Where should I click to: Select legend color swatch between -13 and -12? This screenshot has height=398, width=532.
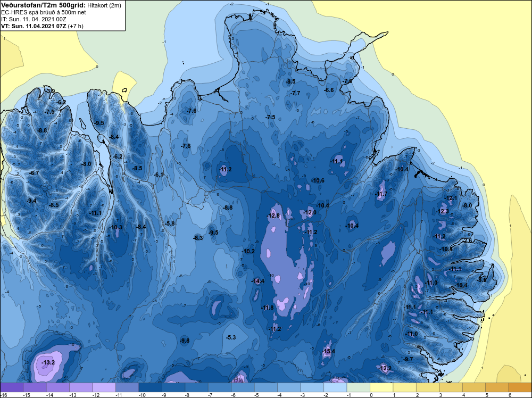click(81, 387)
